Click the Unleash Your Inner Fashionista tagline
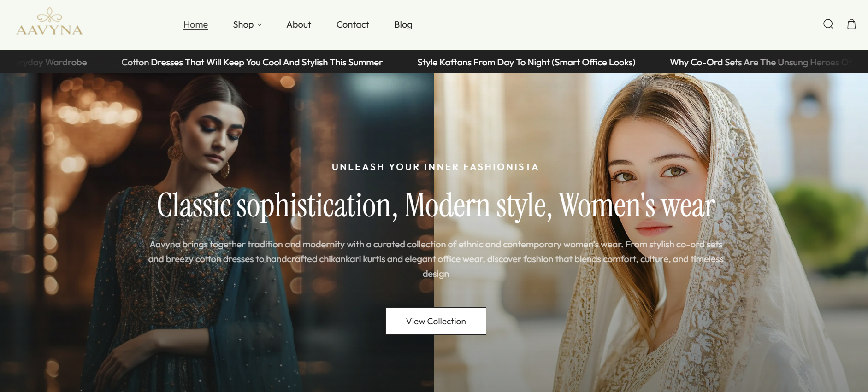This screenshot has height=392, width=868. pyautogui.click(x=435, y=167)
